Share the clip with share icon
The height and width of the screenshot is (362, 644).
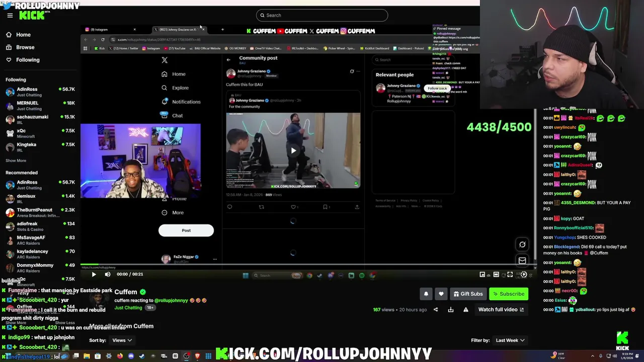pyautogui.click(x=436, y=310)
